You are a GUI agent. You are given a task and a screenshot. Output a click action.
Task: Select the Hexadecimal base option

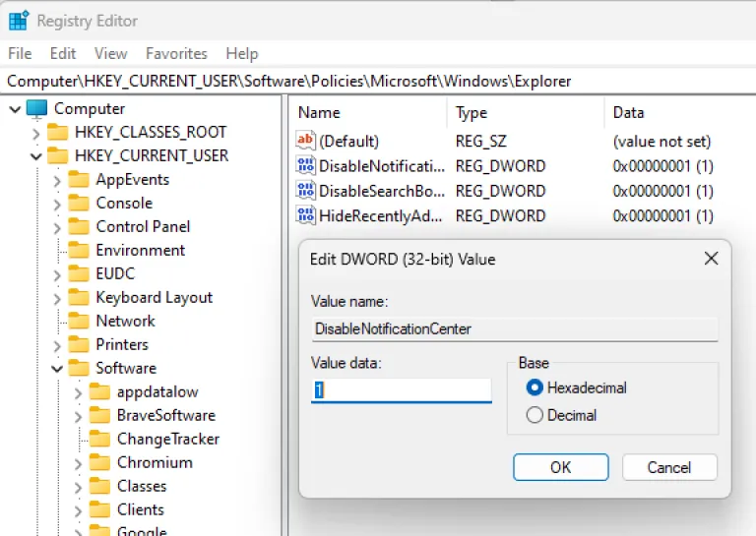535,387
